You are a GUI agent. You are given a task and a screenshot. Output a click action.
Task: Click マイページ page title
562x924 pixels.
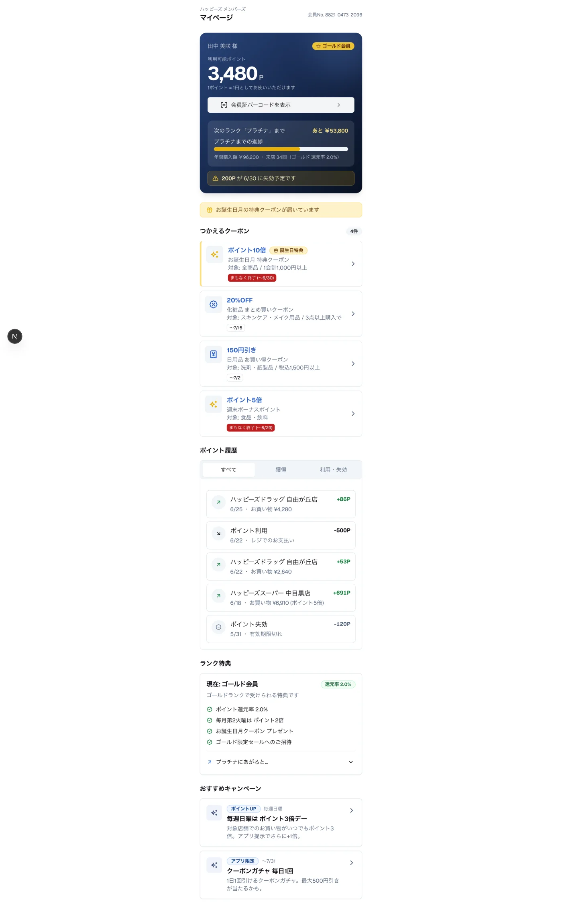click(216, 18)
